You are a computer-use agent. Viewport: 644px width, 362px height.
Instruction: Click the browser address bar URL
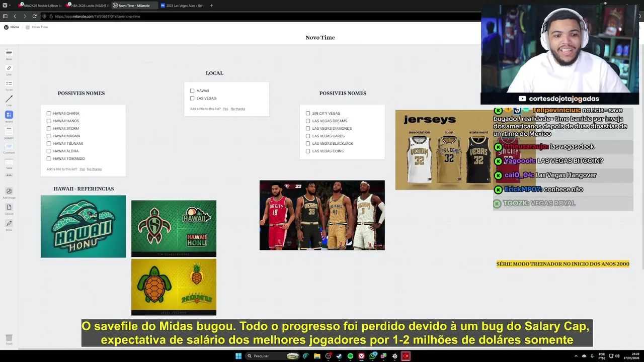tap(98, 16)
